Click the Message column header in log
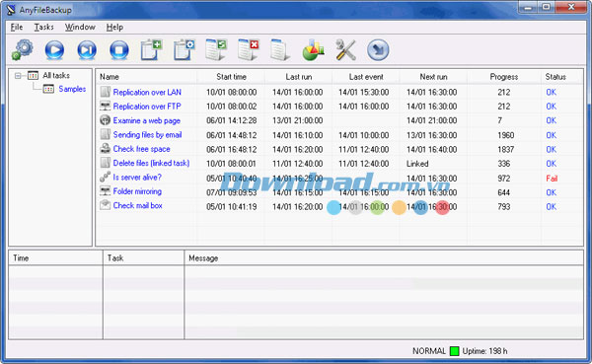Viewport: 592px width, 364px height. click(384, 257)
